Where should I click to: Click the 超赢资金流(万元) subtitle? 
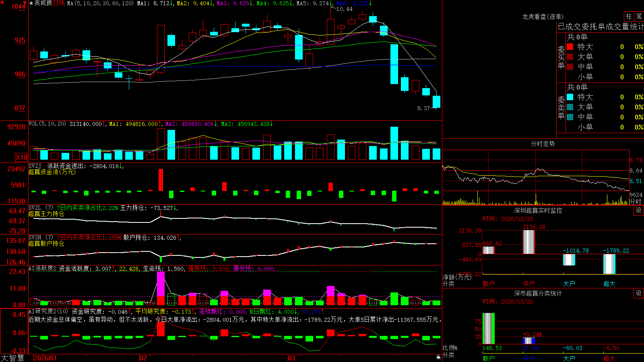click(x=52, y=172)
